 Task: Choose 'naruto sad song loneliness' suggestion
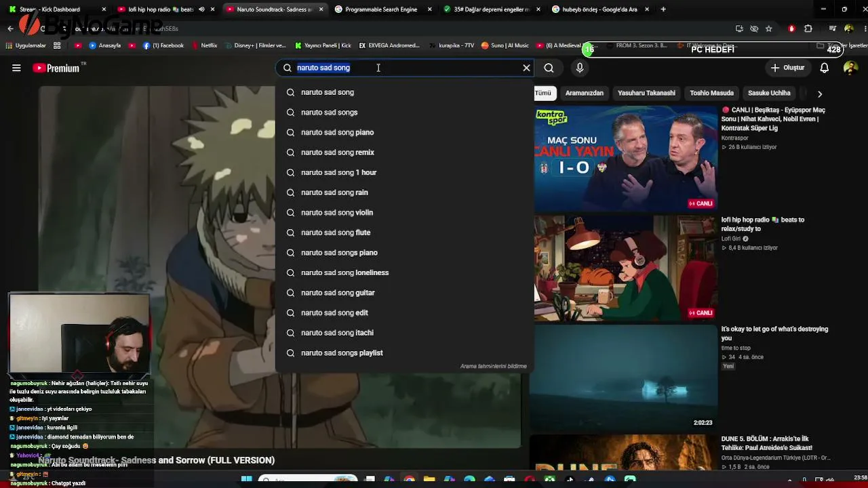[404, 272]
